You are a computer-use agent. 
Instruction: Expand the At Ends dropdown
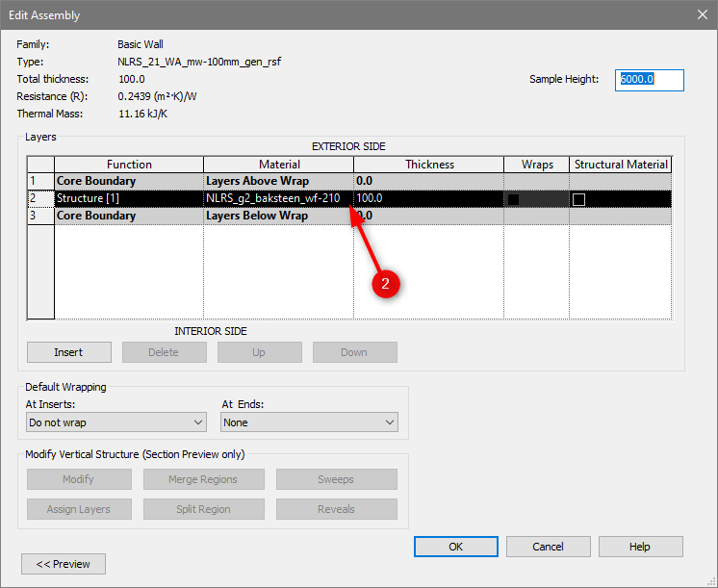309,422
